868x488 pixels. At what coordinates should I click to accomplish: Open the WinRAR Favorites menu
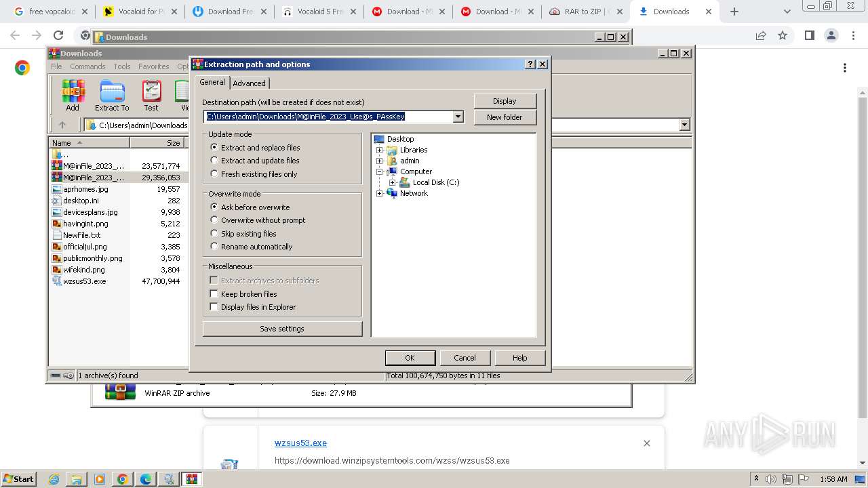pyautogui.click(x=154, y=66)
